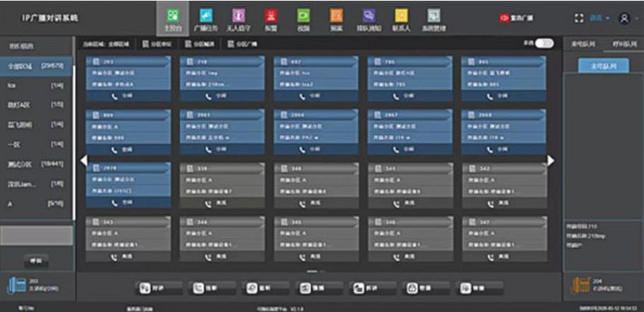This screenshot has height=312, width=644.
Task: Click the page indicator dots below cards
Action: 316,272
